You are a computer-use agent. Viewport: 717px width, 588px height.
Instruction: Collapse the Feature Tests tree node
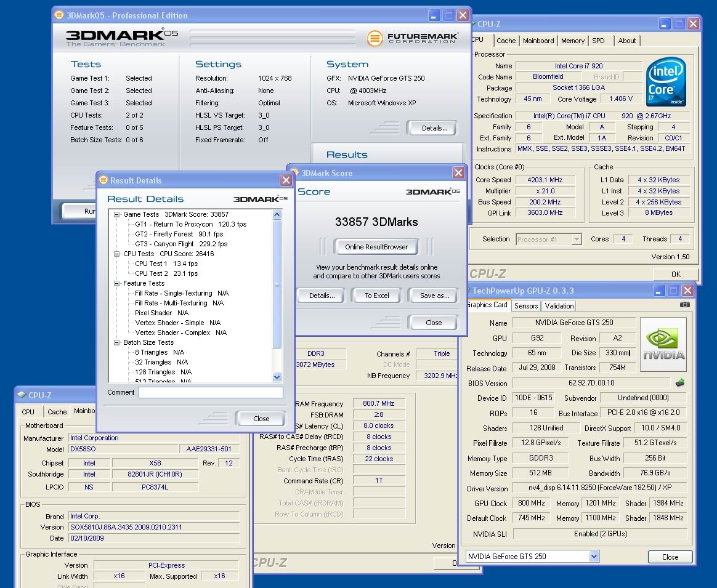116,283
